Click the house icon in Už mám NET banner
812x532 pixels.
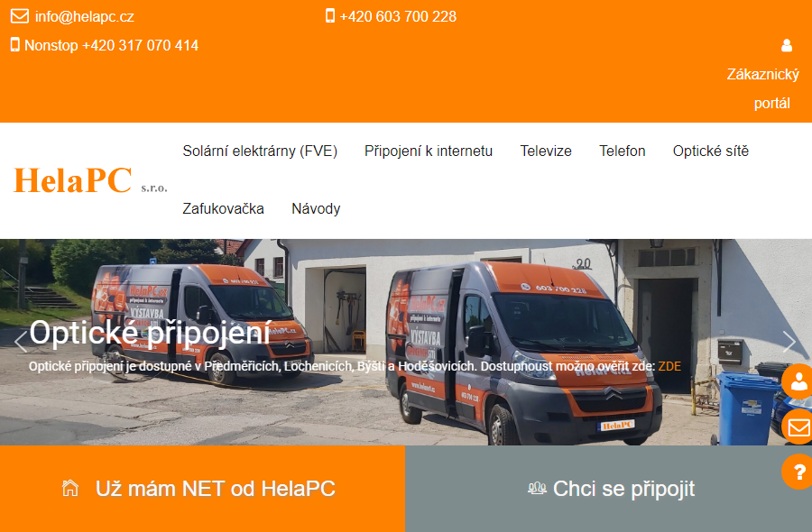pyautogui.click(x=70, y=488)
